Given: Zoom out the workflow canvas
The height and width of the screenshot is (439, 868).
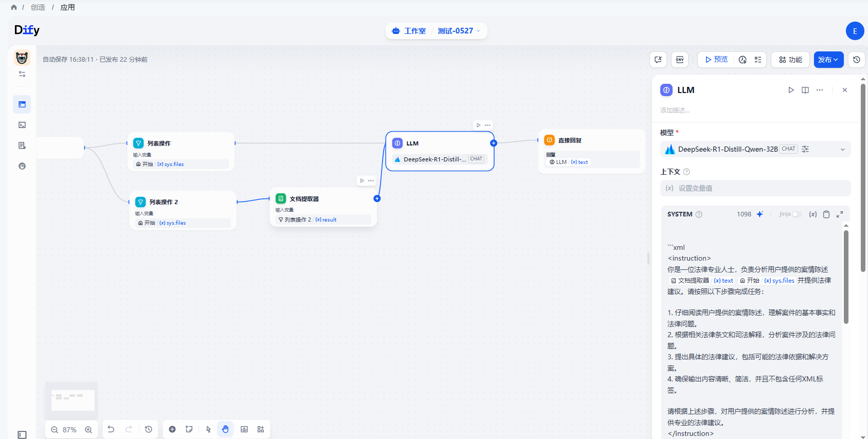Looking at the screenshot, I should [x=55, y=430].
